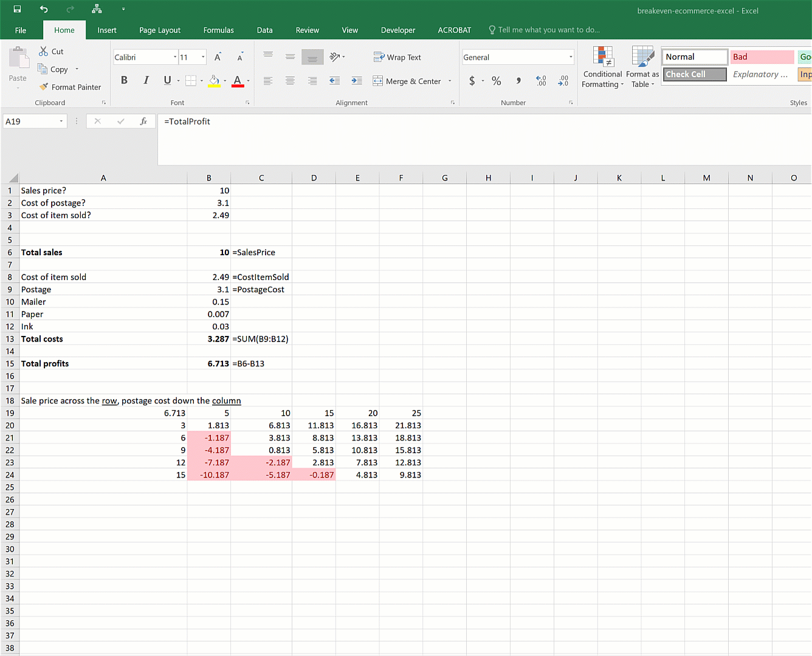Viewport: 812px width, 656px height.
Task: Toggle Italic formatting
Action: click(146, 80)
